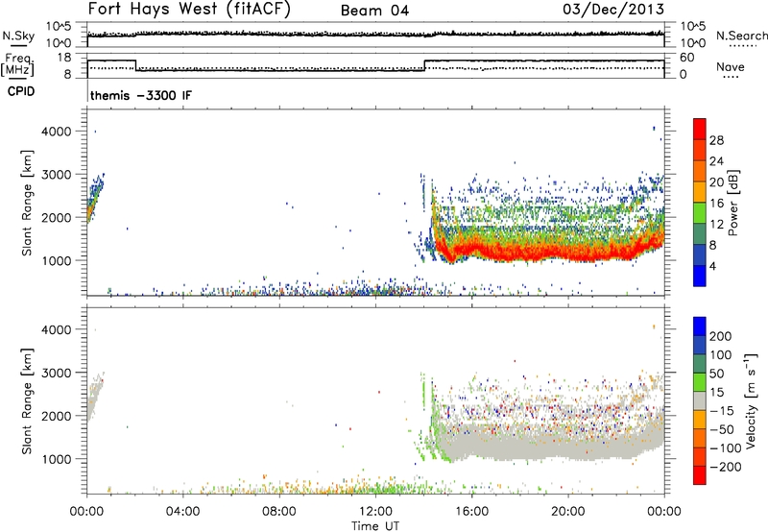Click the 'themis -3300 IF' text

click(141, 95)
